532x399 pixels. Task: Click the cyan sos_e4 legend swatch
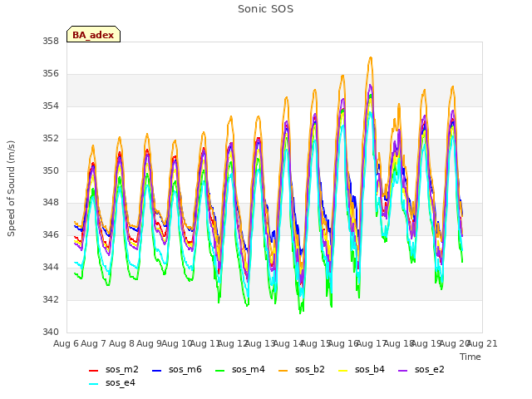tap(93, 384)
